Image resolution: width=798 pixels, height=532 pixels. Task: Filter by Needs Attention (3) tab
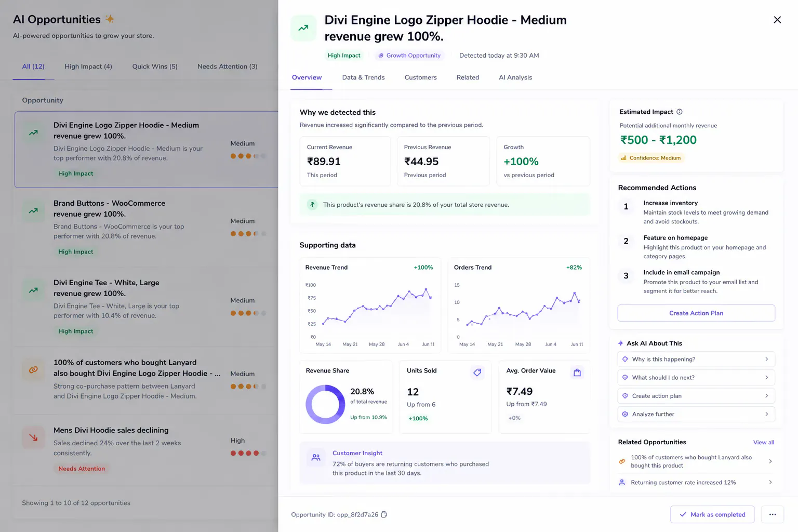pyautogui.click(x=228, y=66)
